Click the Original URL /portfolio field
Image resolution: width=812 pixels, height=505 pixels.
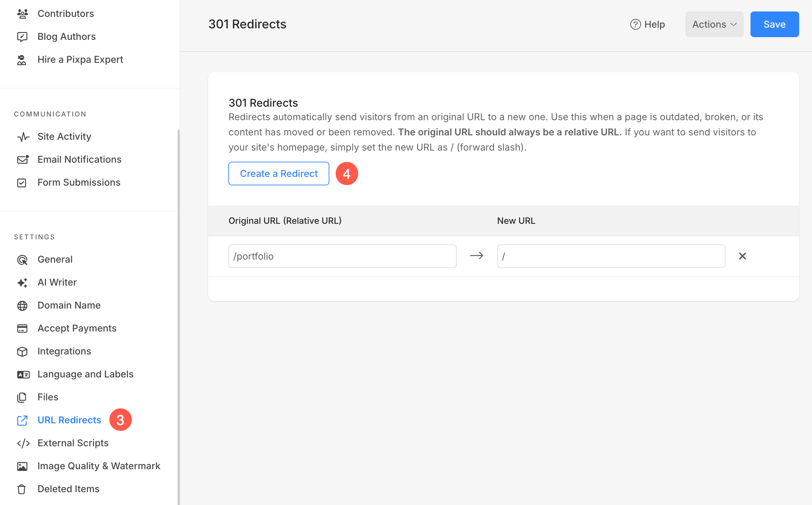pyautogui.click(x=342, y=256)
